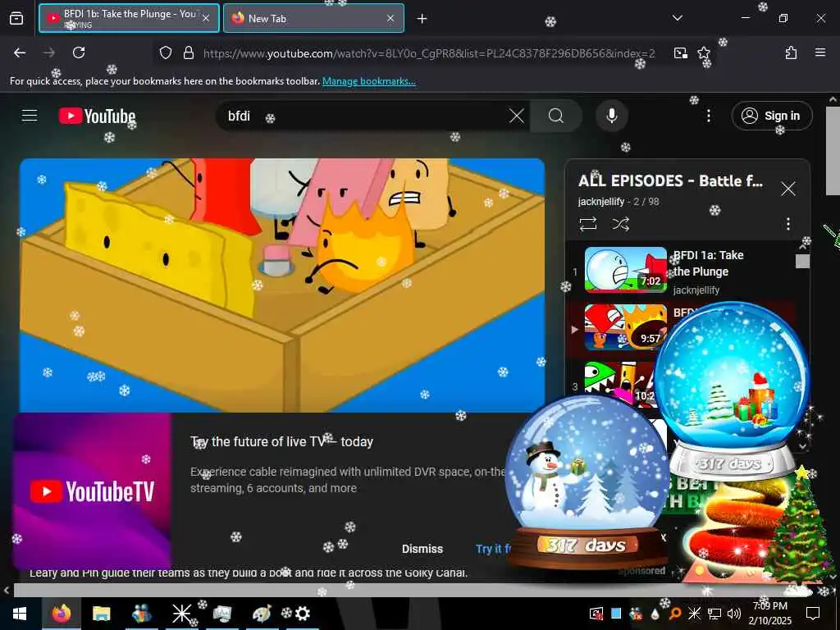Open the gear settings taskbar app
The image size is (840, 630).
click(302, 614)
